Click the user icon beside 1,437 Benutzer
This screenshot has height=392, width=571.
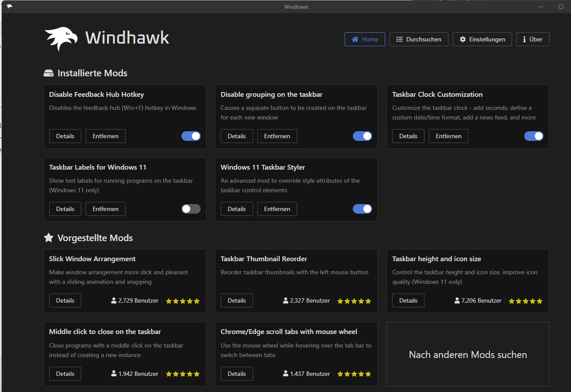[286, 374]
